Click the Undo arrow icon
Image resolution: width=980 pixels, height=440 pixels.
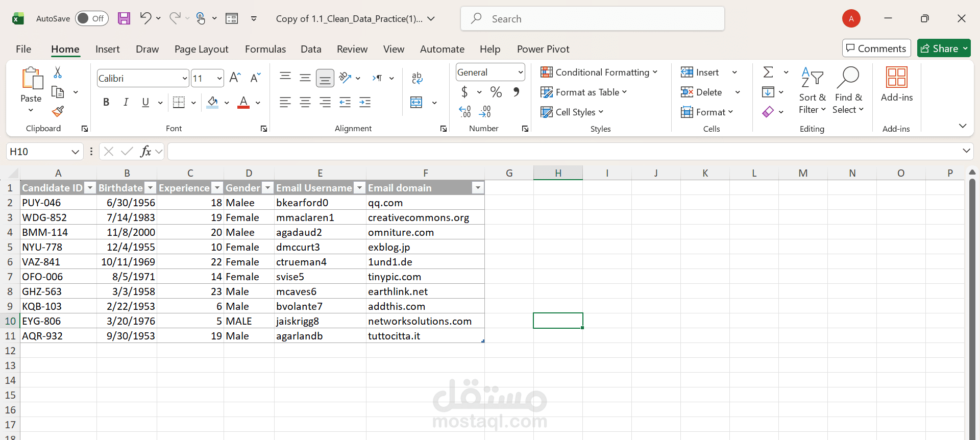click(x=145, y=18)
